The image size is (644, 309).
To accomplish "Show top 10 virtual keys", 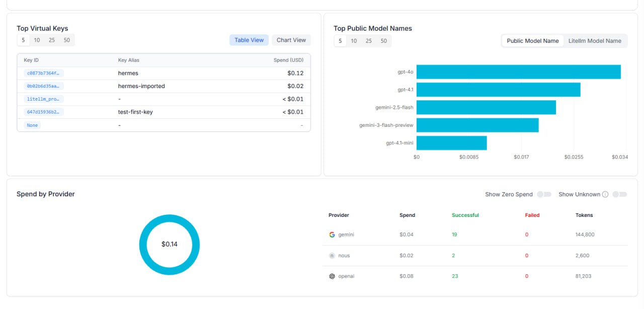I will (37, 40).
